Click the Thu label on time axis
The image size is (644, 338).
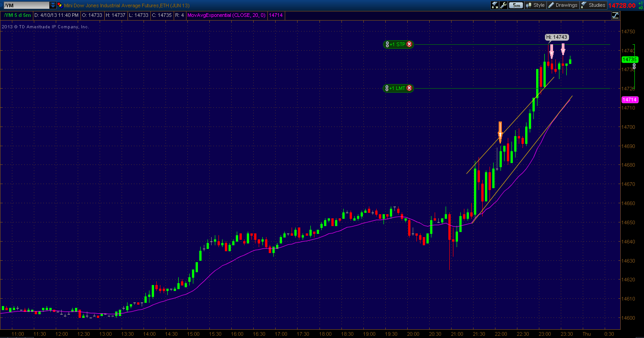tap(586, 334)
